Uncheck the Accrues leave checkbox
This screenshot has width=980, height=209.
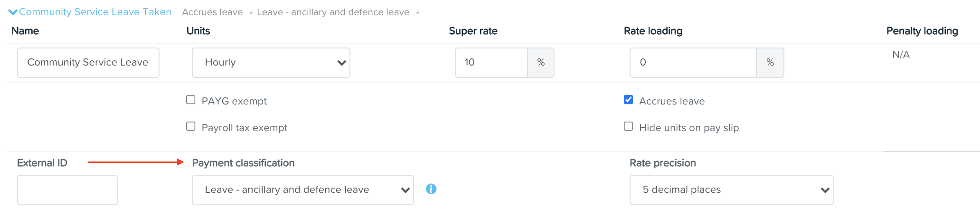coord(629,100)
